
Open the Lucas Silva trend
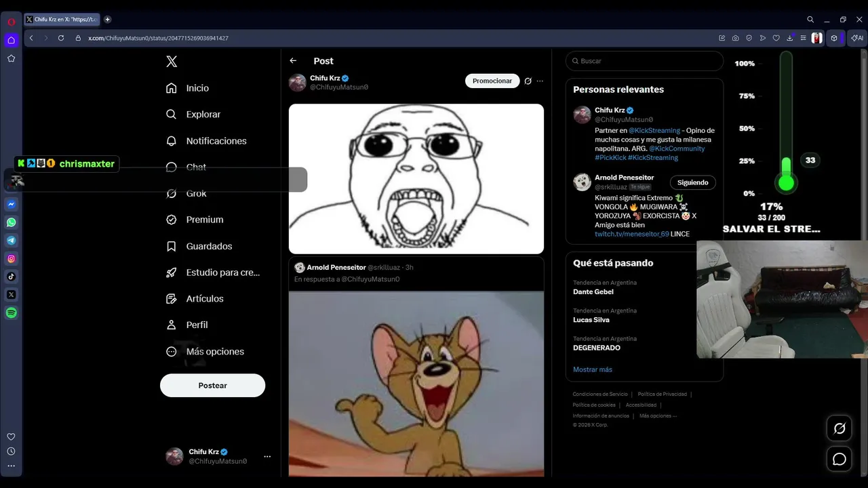pos(591,320)
